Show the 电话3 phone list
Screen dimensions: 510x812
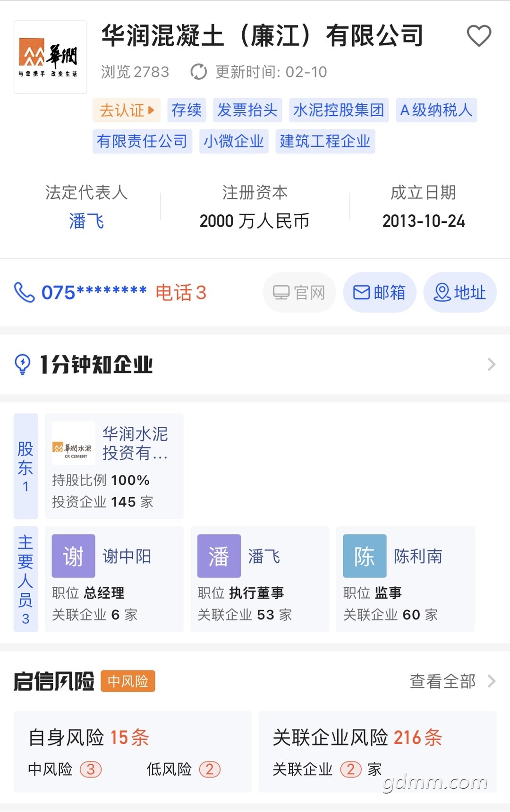181,293
